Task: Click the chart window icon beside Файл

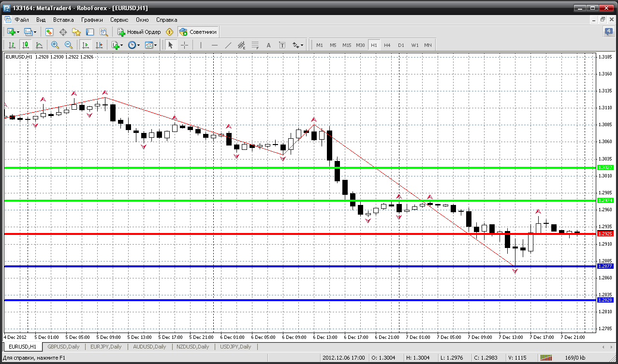Action: [7, 20]
